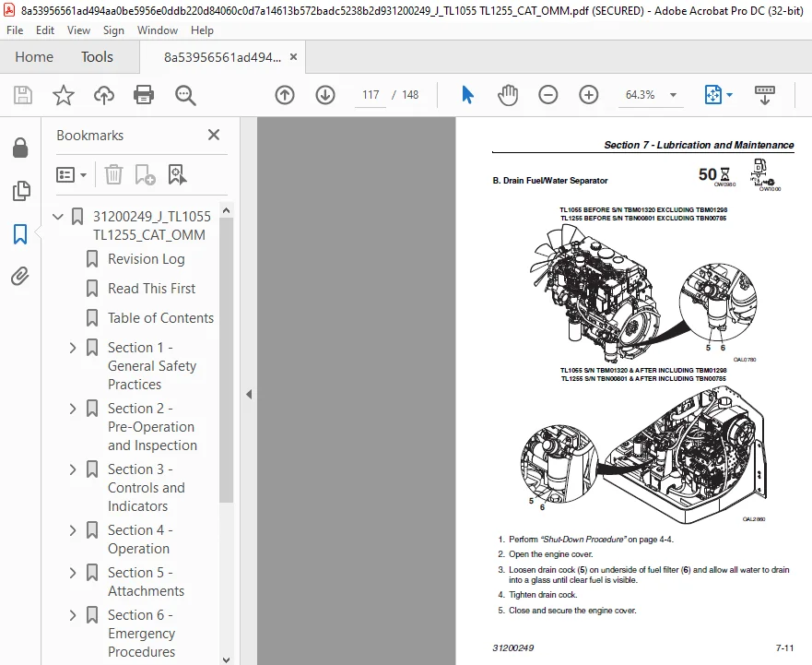
Task: Switch to the Home tab
Action: 34,57
